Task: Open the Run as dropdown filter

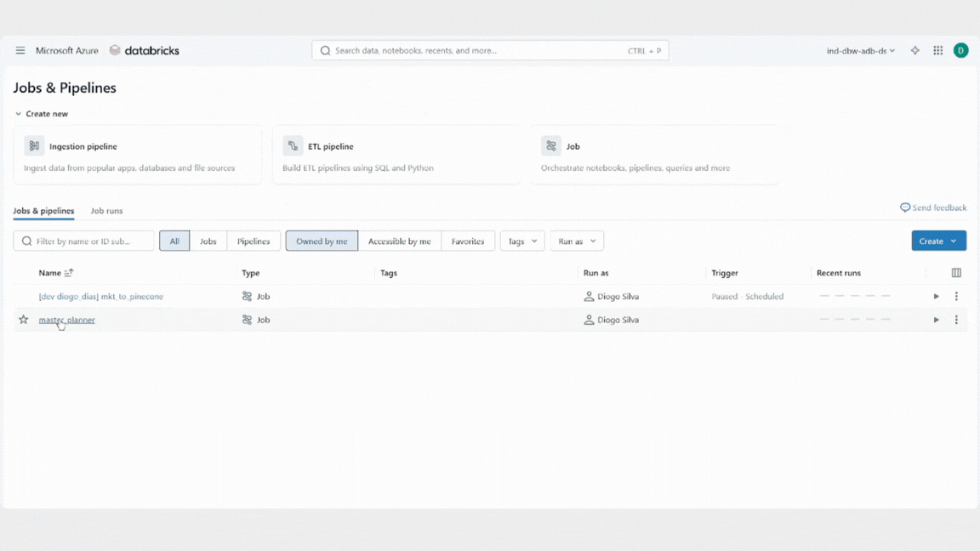Action: coord(577,241)
